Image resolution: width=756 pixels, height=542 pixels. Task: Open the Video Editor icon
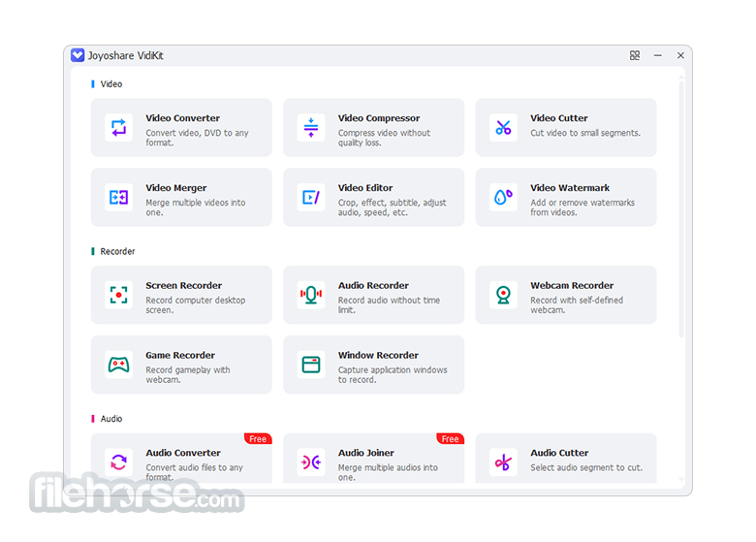(311, 197)
